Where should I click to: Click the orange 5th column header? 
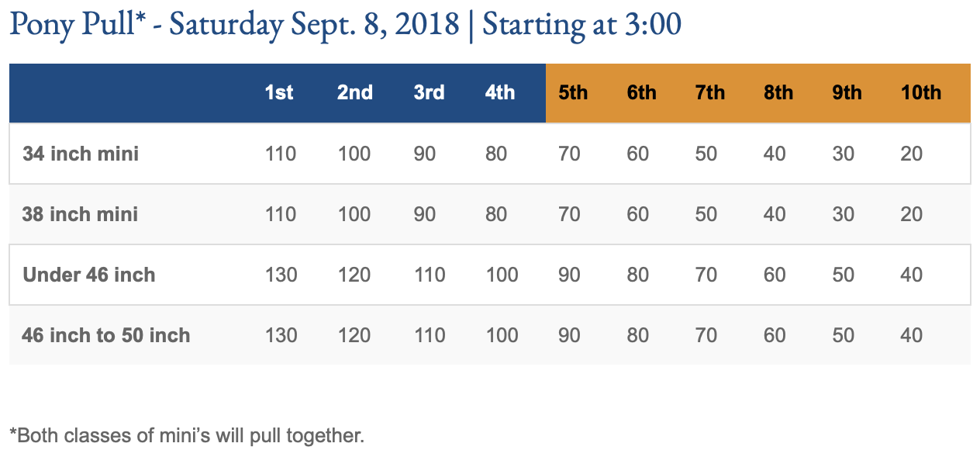pos(573,92)
